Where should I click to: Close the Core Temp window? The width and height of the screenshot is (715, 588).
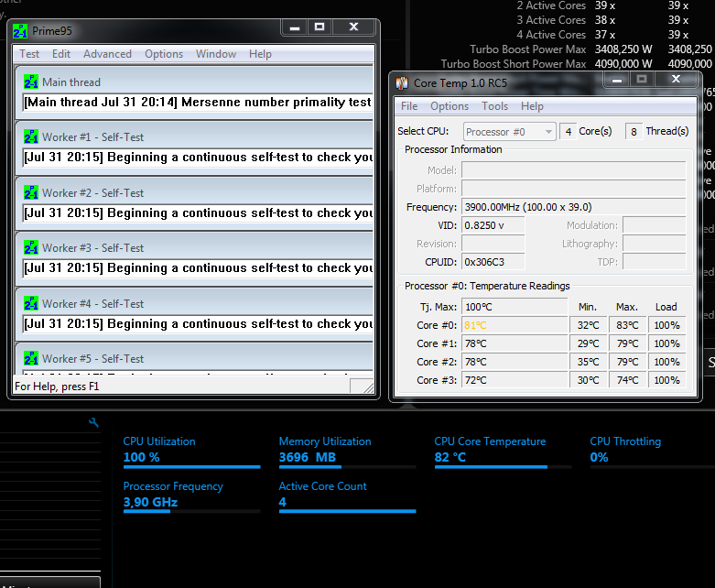(x=676, y=80)
